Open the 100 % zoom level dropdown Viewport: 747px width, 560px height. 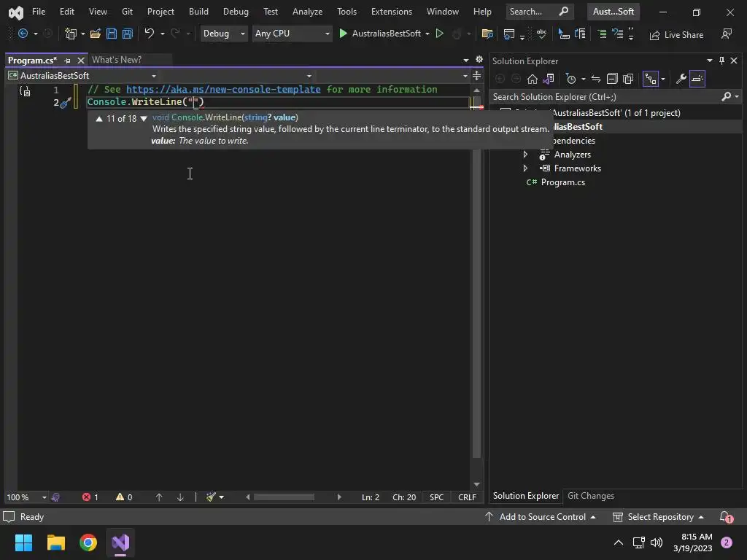point(26,497)
